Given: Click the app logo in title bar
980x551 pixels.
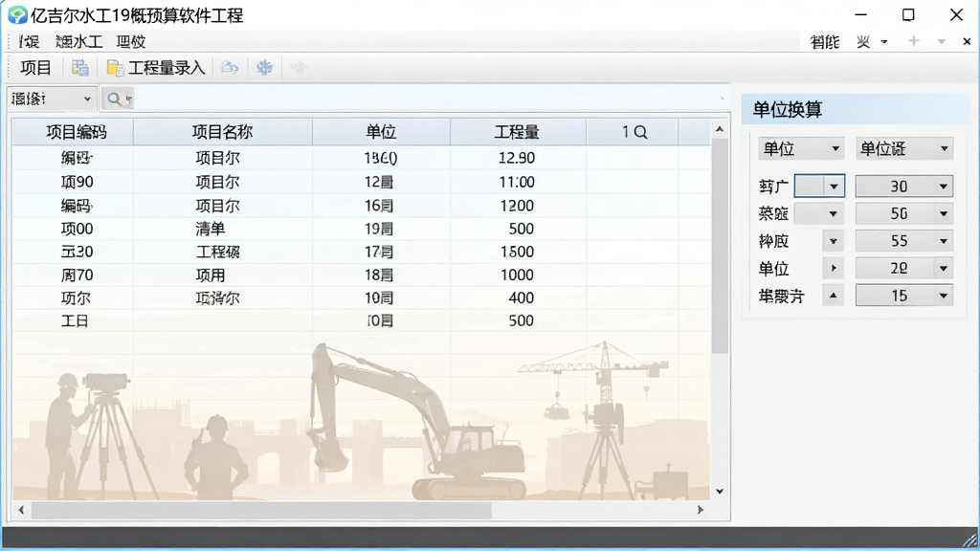Looking at the screenshot, I should click(17, 15).
